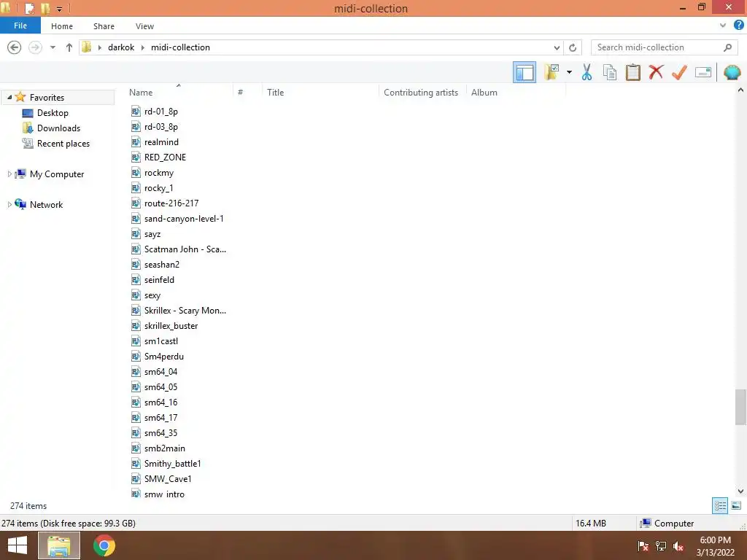Viewport: 747px width, 560px height.
Task: Click the scissors Cut icon
Action: 587,72
